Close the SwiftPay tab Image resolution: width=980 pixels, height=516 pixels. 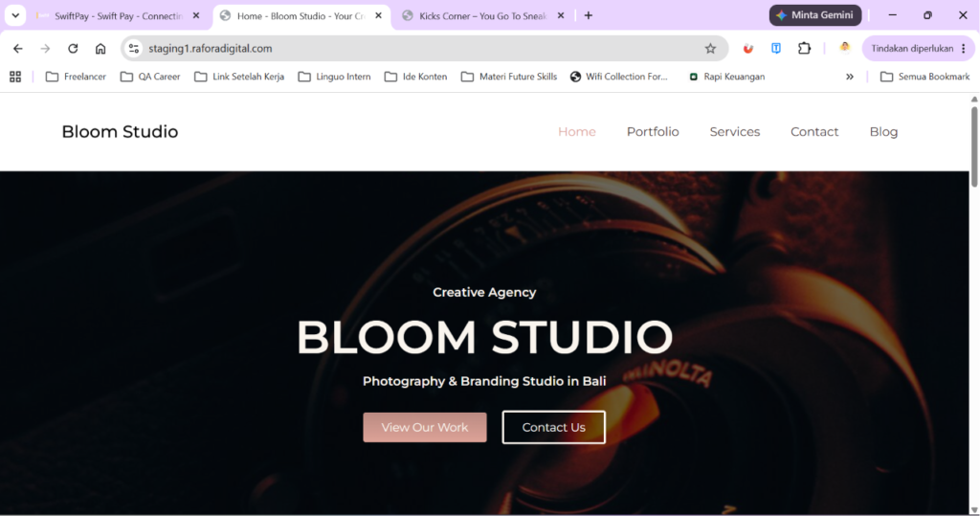196,15
